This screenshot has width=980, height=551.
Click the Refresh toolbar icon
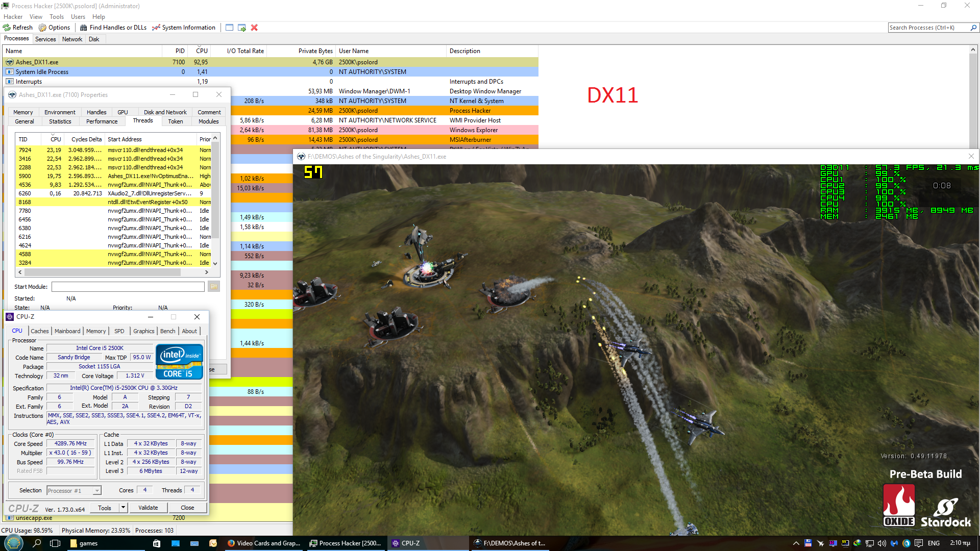(x=18, y=28)
